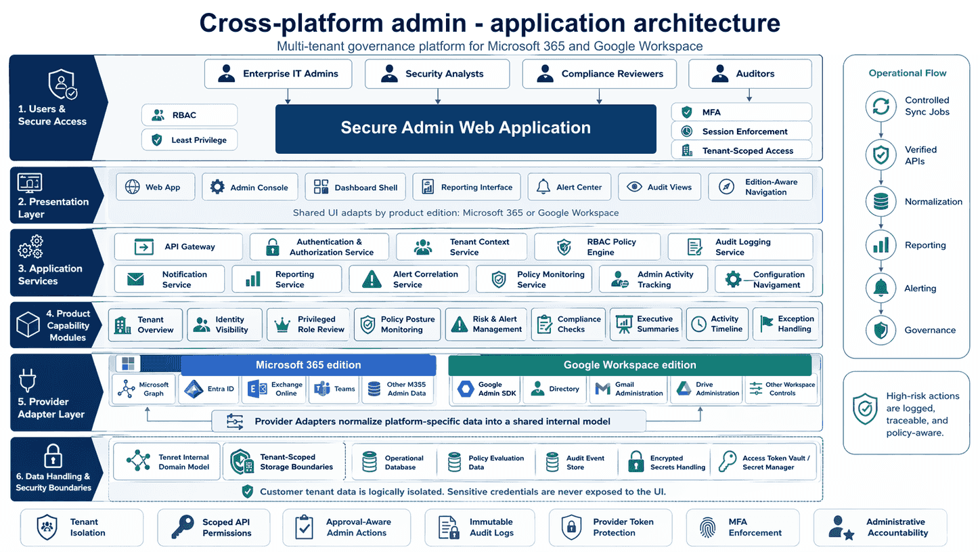Image resolution: width=980 pixels, height=552 pixels.
Task: Click the Operational Flow heading
Action: tap(908, 73)
